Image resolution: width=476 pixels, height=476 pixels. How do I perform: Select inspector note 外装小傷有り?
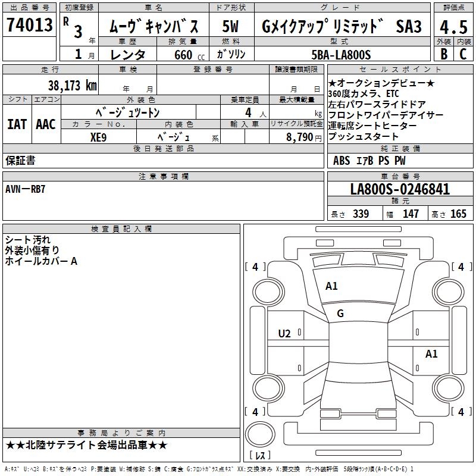(x=32, y=250)
